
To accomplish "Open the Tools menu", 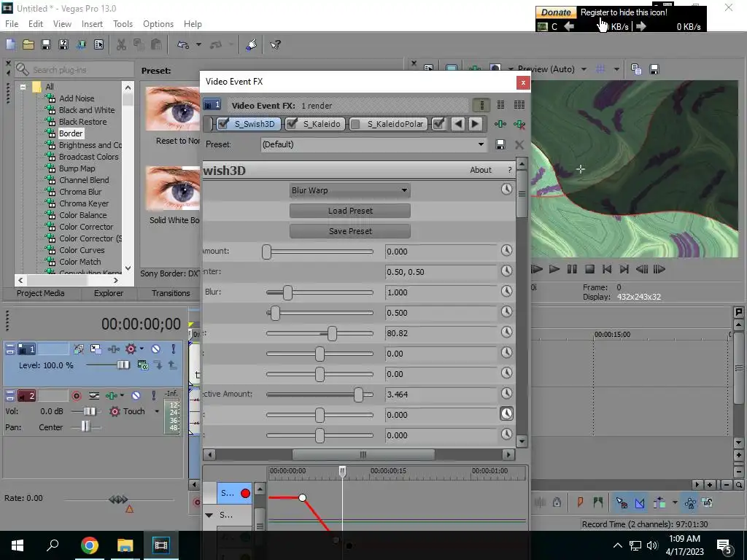I will pos(123,24).
